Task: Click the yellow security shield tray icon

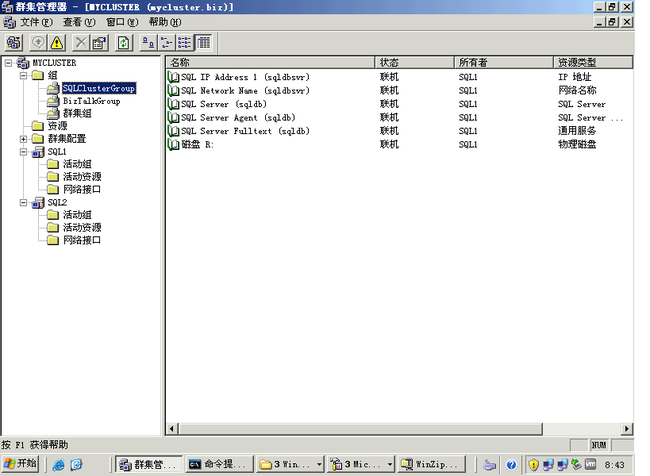Action: [x=534, y=464]
